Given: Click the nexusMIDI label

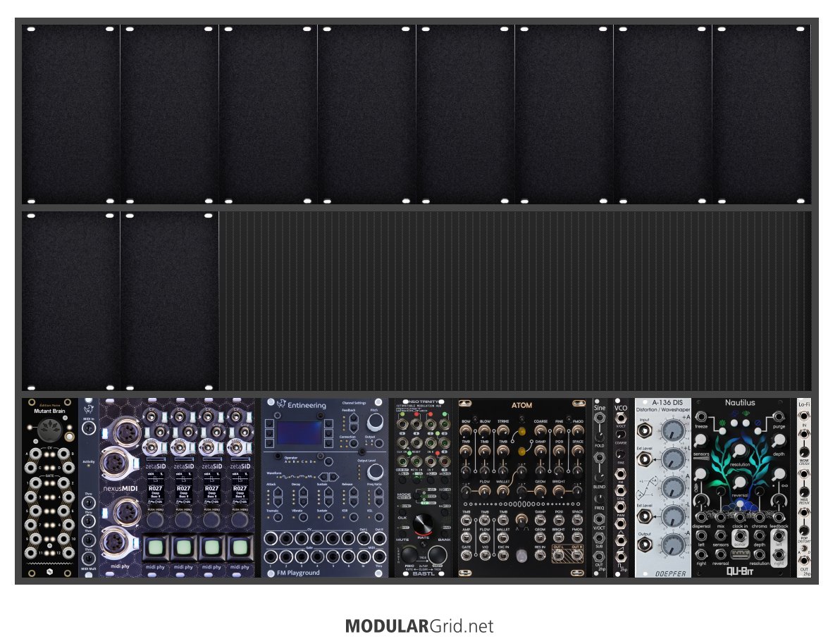Looking at the screenshot, I should (x=121, y=488).
